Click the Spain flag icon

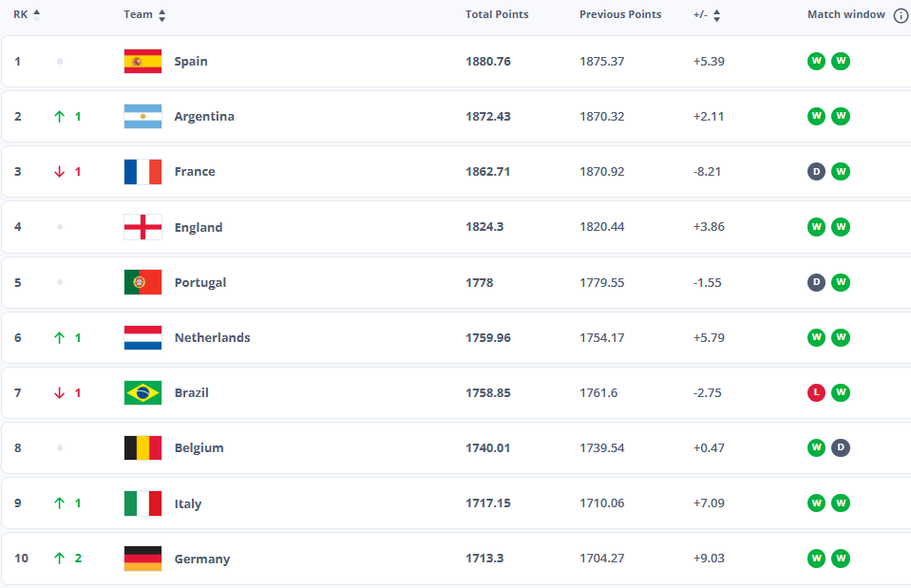coord(142,62)
